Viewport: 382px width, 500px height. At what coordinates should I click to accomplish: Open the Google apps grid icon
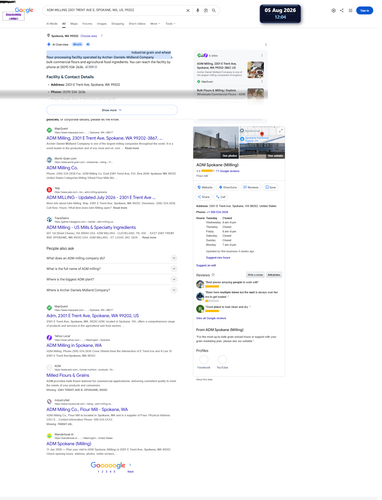[x=350, y=10]
